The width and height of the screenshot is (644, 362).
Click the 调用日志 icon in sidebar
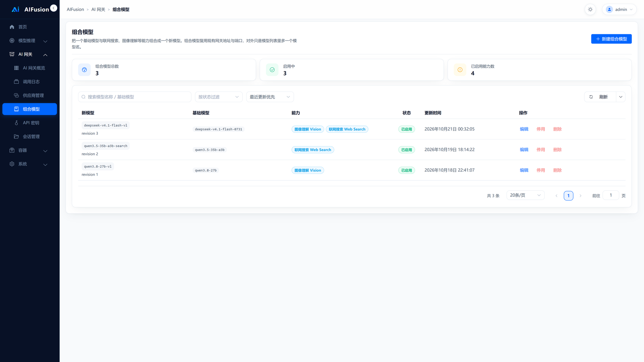(x=16, y=82)
